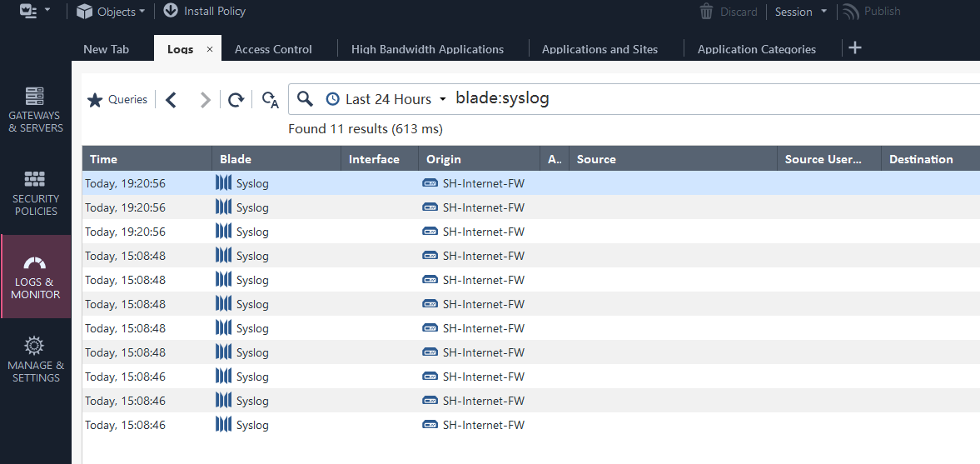This screenshot has height=464, width=980.
Task: Sort by the Destination column header
Action: tap(931, 159)
